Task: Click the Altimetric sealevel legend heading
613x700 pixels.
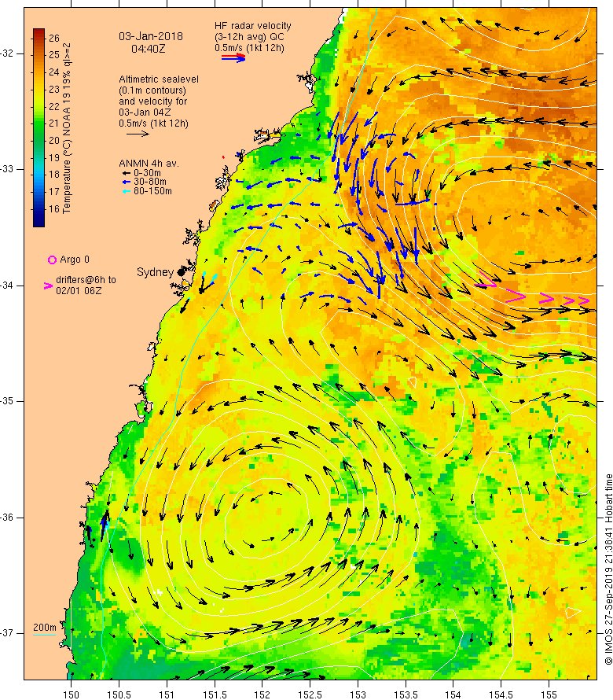Action: (159, 79)
